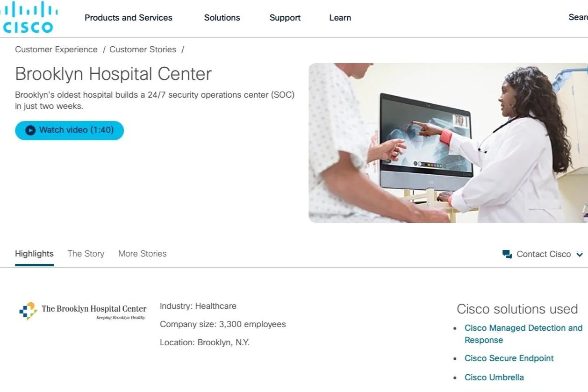
Task: Open the Products and Services menu
Action: click(x=129, y=18)
